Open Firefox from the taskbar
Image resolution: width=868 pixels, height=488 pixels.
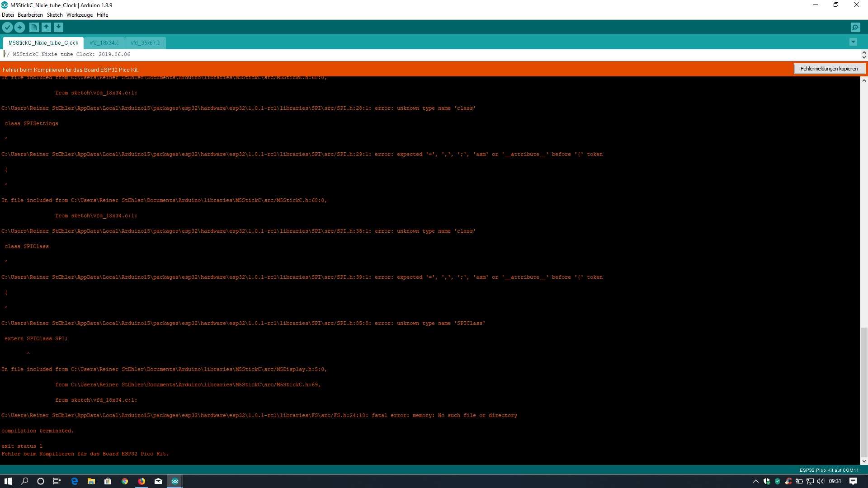tap(142, 481)
